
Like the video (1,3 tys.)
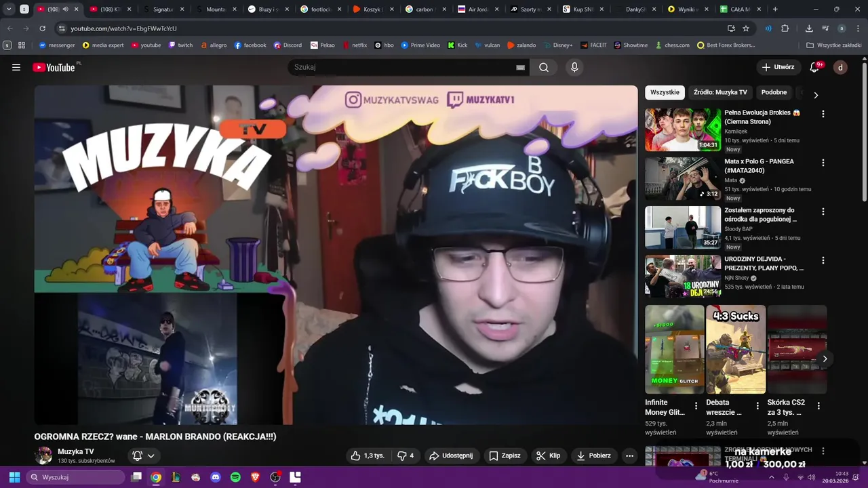[368, 455]
